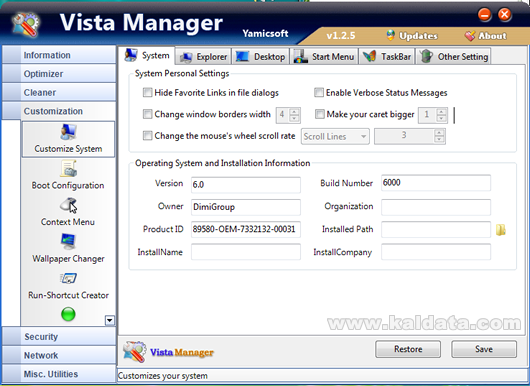Click the InstallName field

246,252
